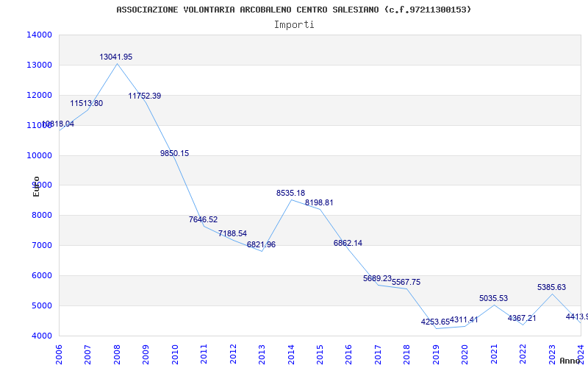
Task: Click x-axis year label 2021
Action: (x=494, y=353)
